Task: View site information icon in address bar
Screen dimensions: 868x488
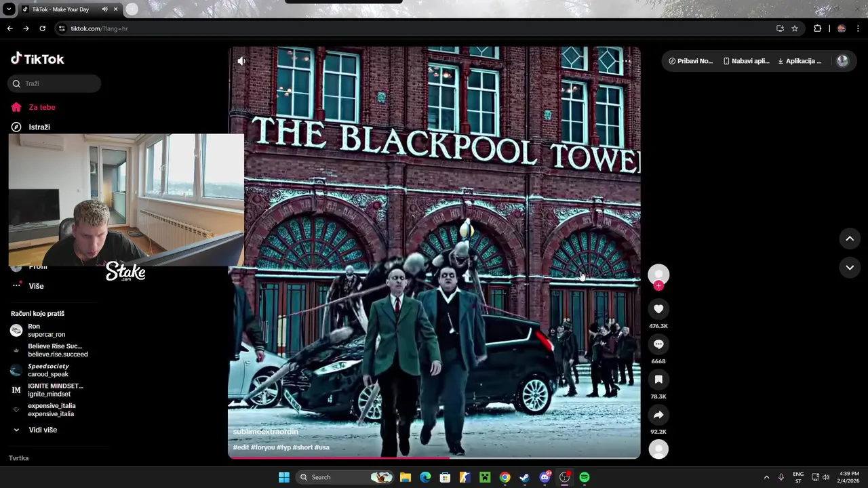Action: (62, 28)
